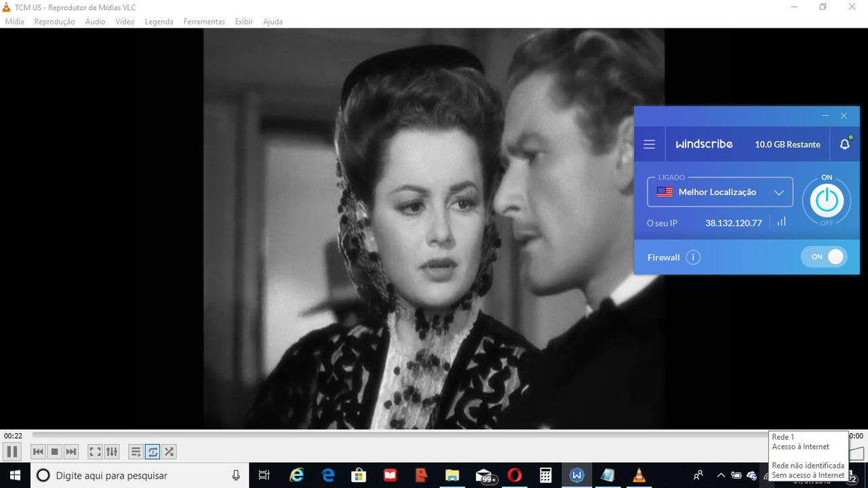Activate microphone voice search
Image resolution: width=868 pixels, height=488 pixels.
tap(235, 475)
